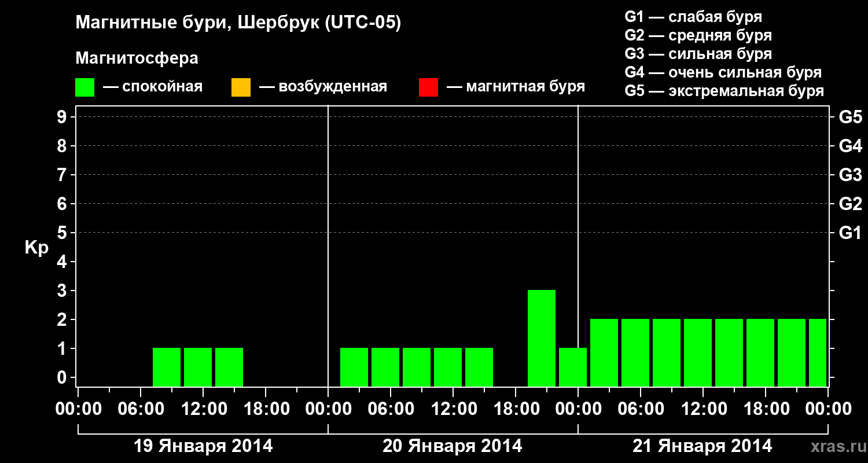
Task: Click the '21 Января 2014' date label
Action: [x=703, y=446]
